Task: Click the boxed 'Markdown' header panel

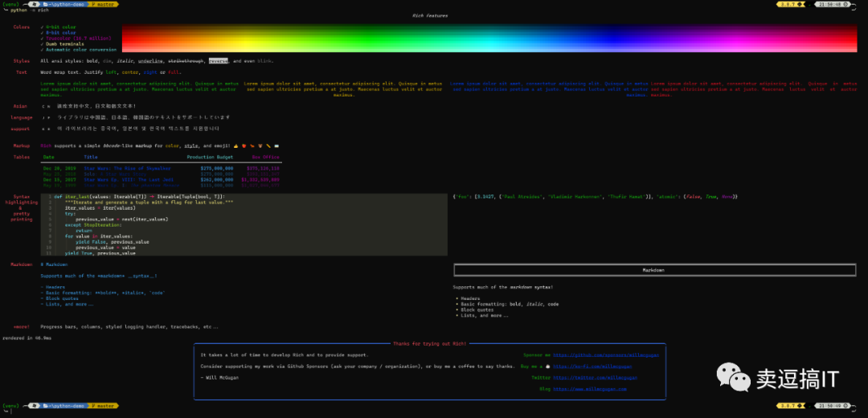Action: point(654,270)
